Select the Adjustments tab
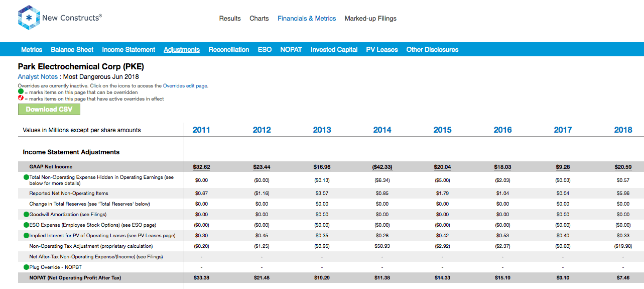The image size is (644, 289). tap(182, 49)
